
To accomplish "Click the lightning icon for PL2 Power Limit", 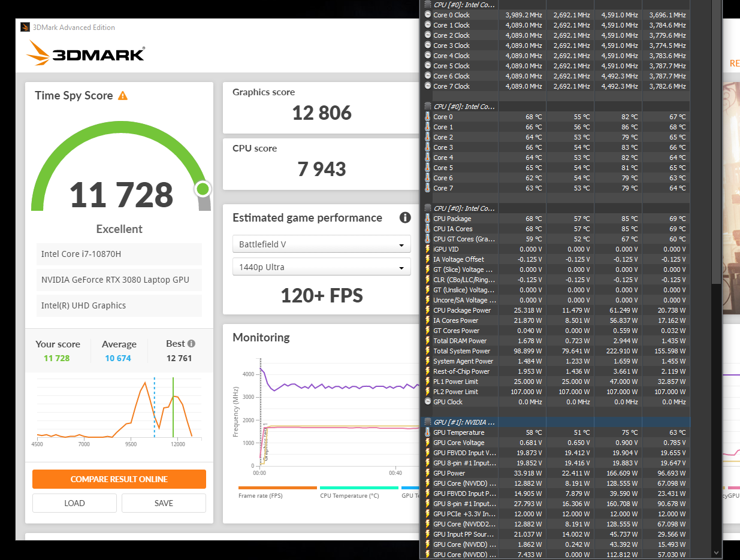I will coord(427,392).
